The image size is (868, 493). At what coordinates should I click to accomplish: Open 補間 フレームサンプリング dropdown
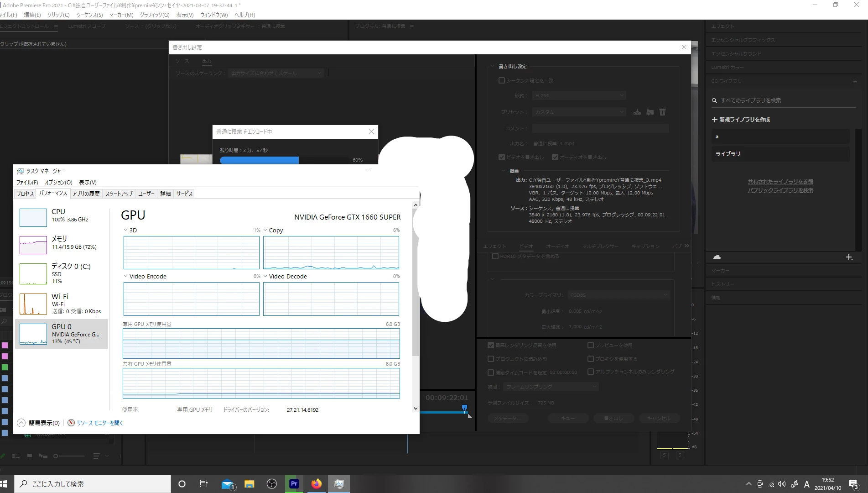point(551,387)
